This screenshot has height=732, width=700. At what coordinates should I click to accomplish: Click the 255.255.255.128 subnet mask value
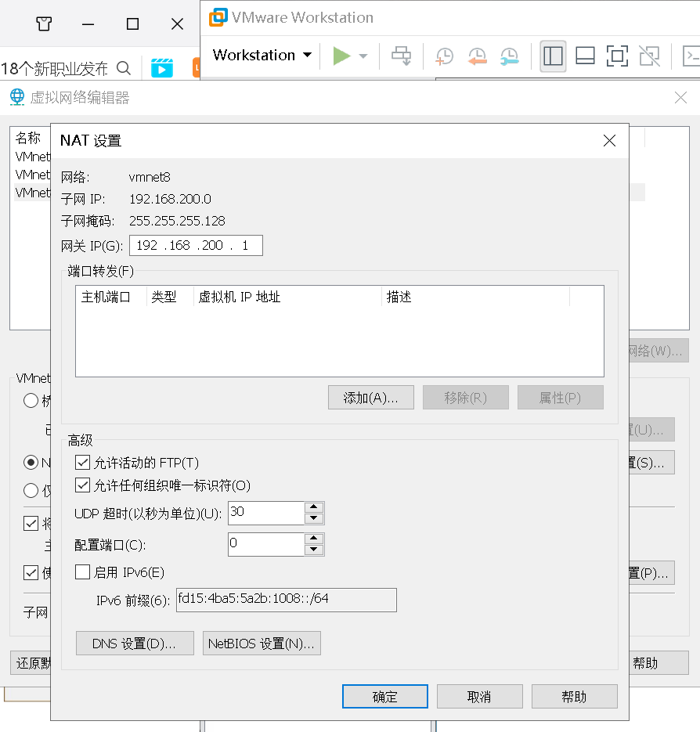(177, 221)
